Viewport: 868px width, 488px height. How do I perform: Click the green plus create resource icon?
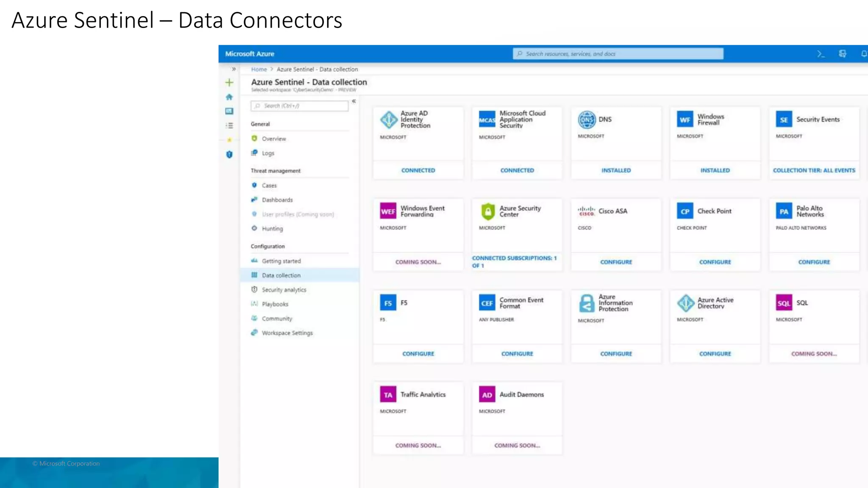point(229,83)
